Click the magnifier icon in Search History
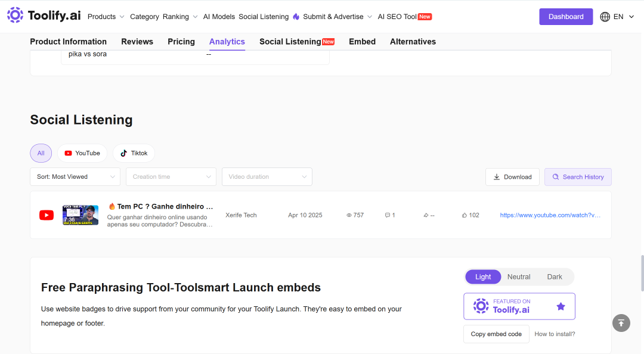The height and width of the screenshot is (354, 644). 556,177
